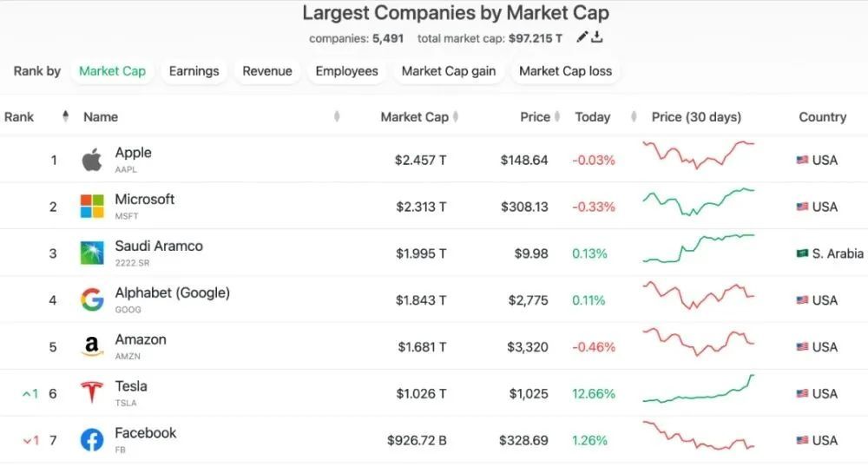Click the Saudi Aramco logo icon

[92, 253]
